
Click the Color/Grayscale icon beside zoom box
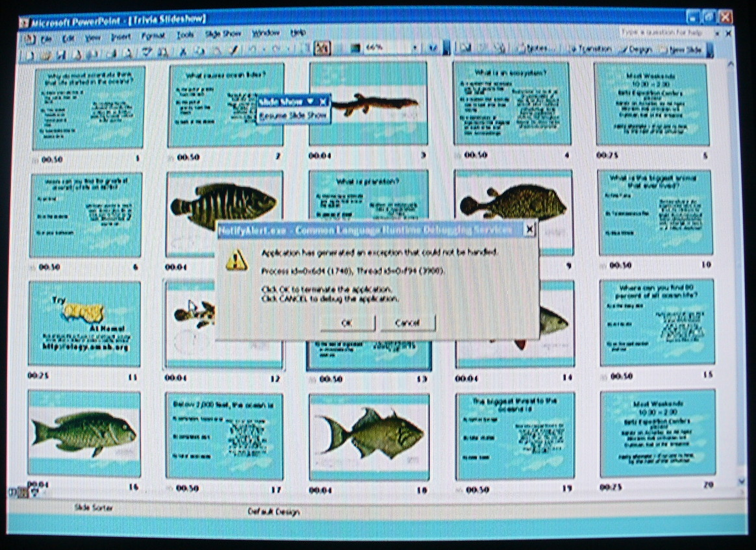click(355, 47)
